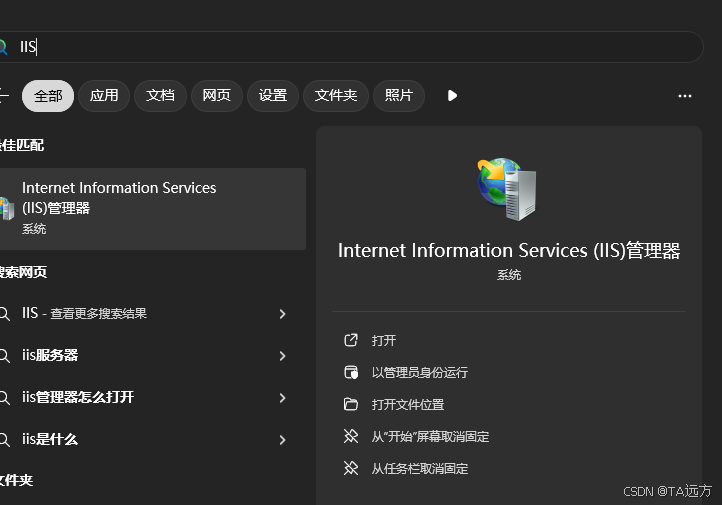
Task: Click the folder icon beside 打开文件位置
Action: tap(351, 404)
